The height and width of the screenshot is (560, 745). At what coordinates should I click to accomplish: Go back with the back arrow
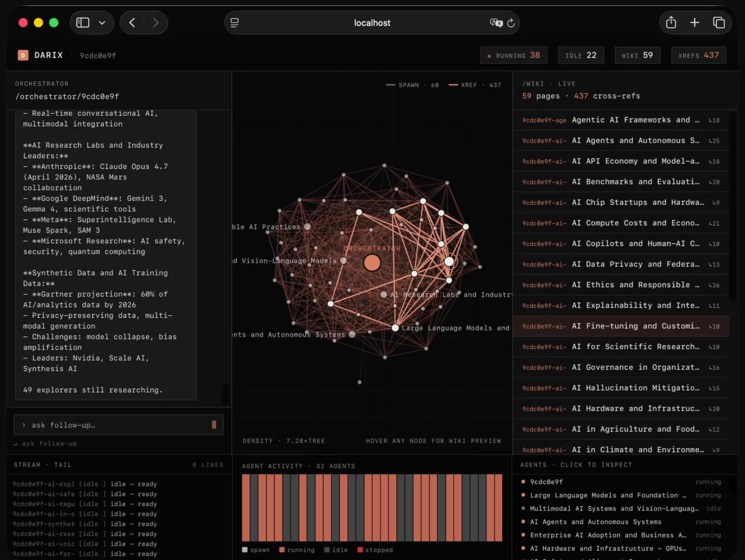[132, 23]
